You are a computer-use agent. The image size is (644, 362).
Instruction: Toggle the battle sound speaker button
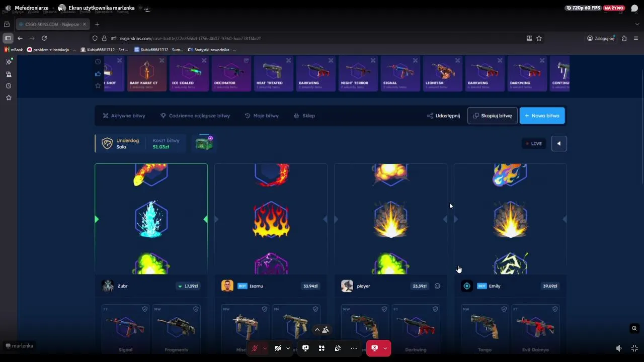tap(559, 143)
